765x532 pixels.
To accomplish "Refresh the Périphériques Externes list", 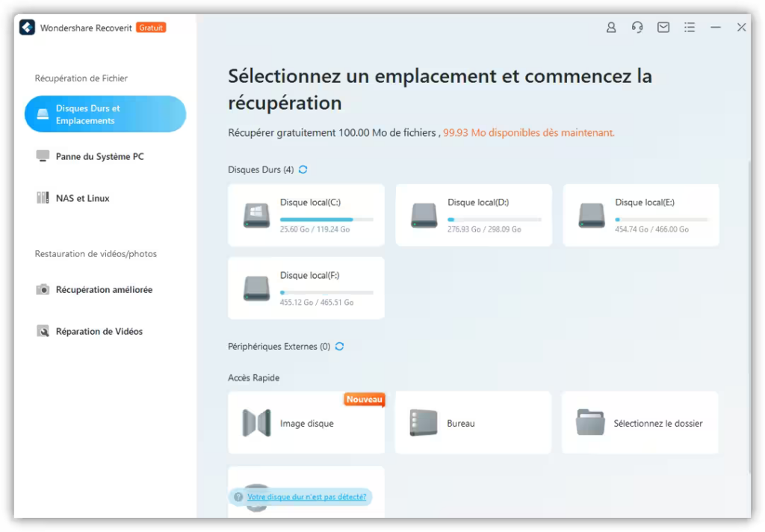I will click(339, 347).
